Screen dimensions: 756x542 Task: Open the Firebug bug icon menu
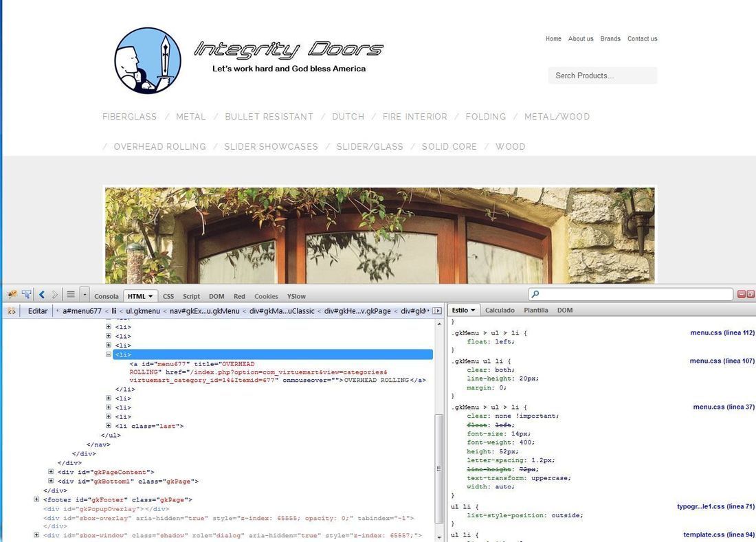pyautogui.click(x=12, y=295)
